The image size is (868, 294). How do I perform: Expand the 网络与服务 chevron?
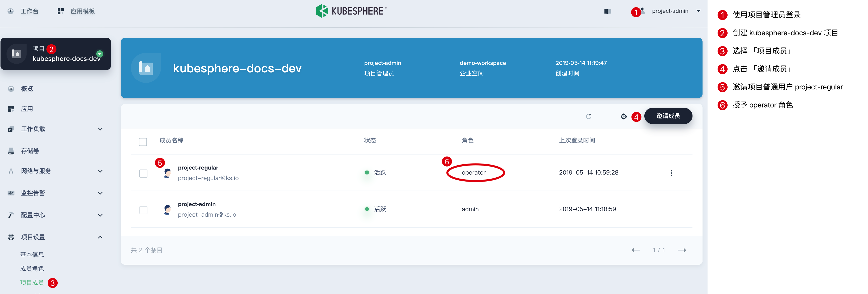[x=100, y=171]
